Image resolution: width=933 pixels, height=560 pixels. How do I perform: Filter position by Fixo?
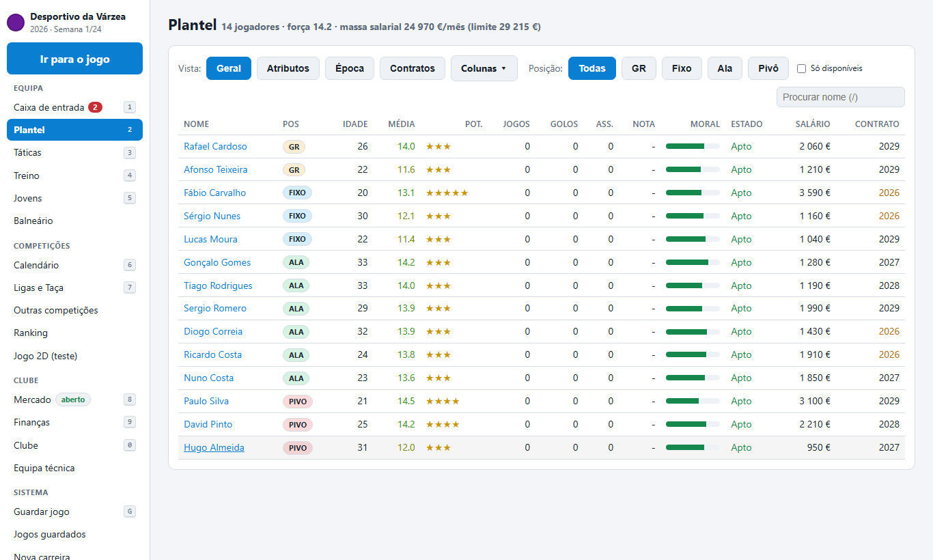[682, 68]
